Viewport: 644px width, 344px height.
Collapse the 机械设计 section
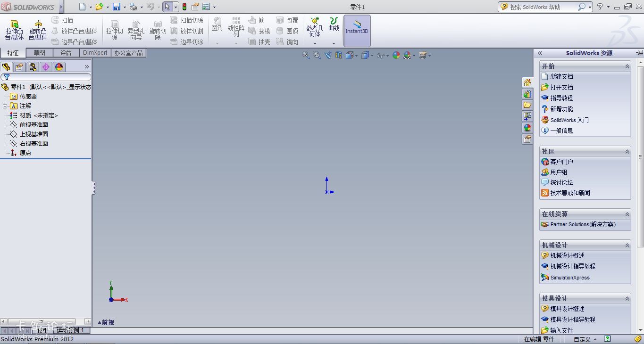(627, 245)
